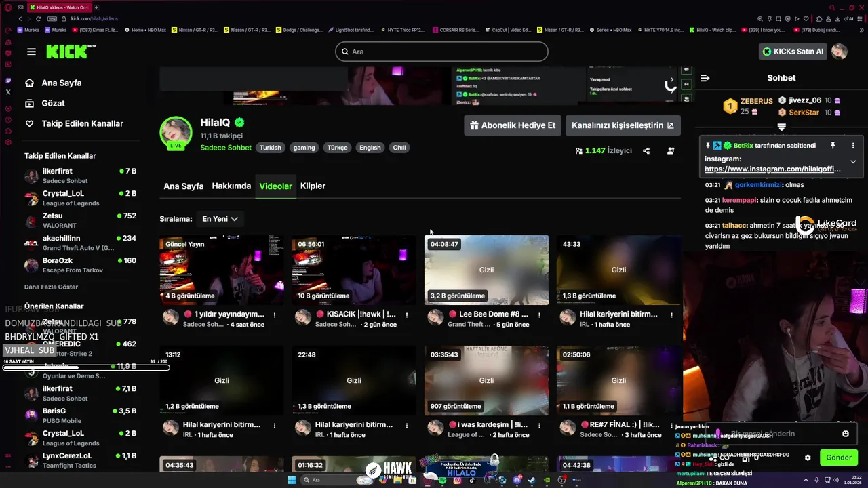Reload the page with the browser refresh icon

coord(39,19)
